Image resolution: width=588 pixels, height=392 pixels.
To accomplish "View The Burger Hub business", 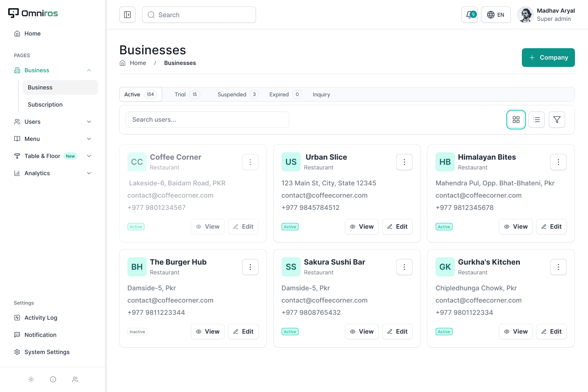I will pyautogui.click(x=208, y=332).
